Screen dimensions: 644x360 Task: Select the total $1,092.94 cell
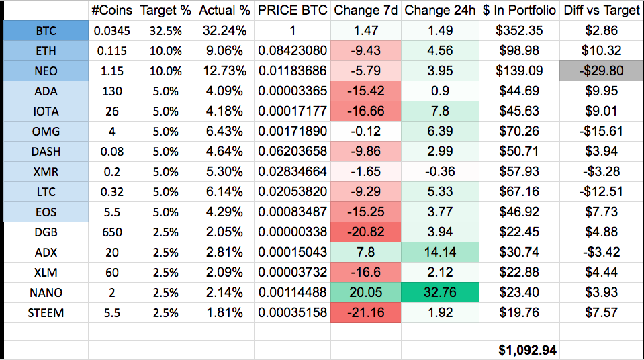pyautogui.click(x=527, y=349)
